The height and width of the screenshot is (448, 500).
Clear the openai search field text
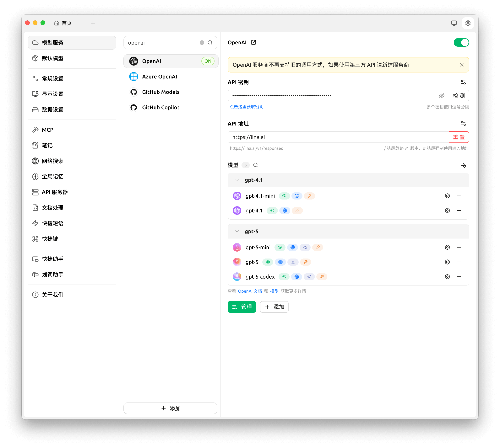(x=202, y=42)
